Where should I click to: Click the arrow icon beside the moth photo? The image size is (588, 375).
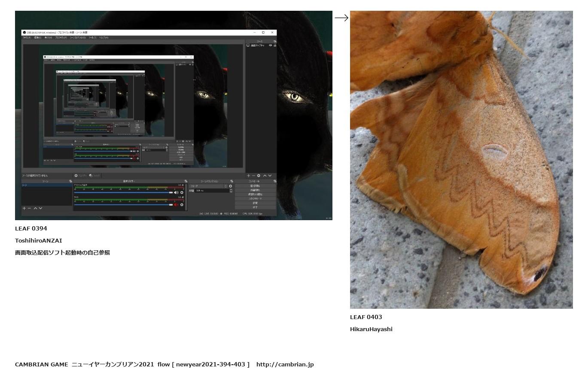tap(341, 18)
